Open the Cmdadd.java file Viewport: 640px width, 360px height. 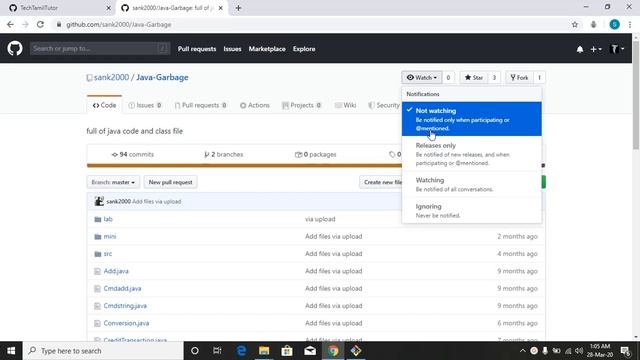(x=122, y=289)
